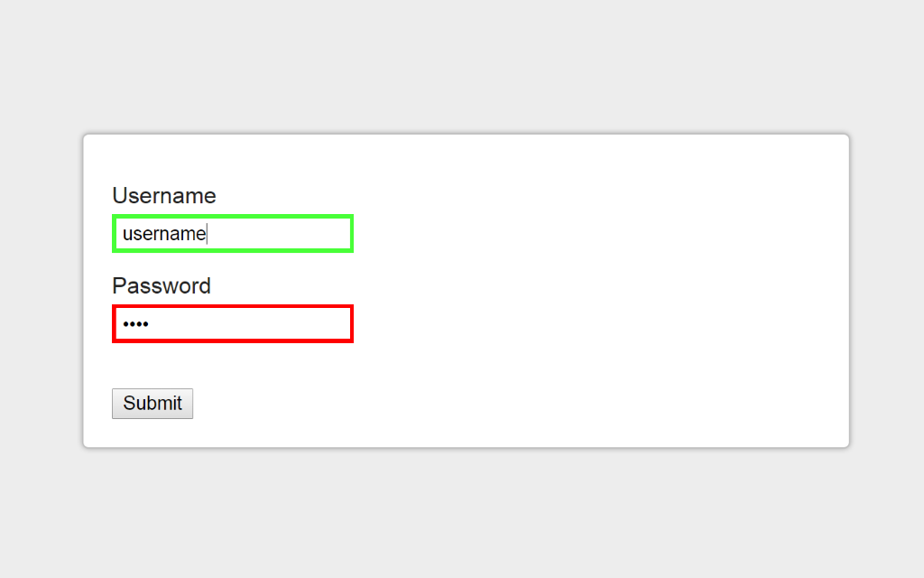Screen dimensions: 924x578
Task: Click the letter U in Username label
Action: [x=120, y=196]
